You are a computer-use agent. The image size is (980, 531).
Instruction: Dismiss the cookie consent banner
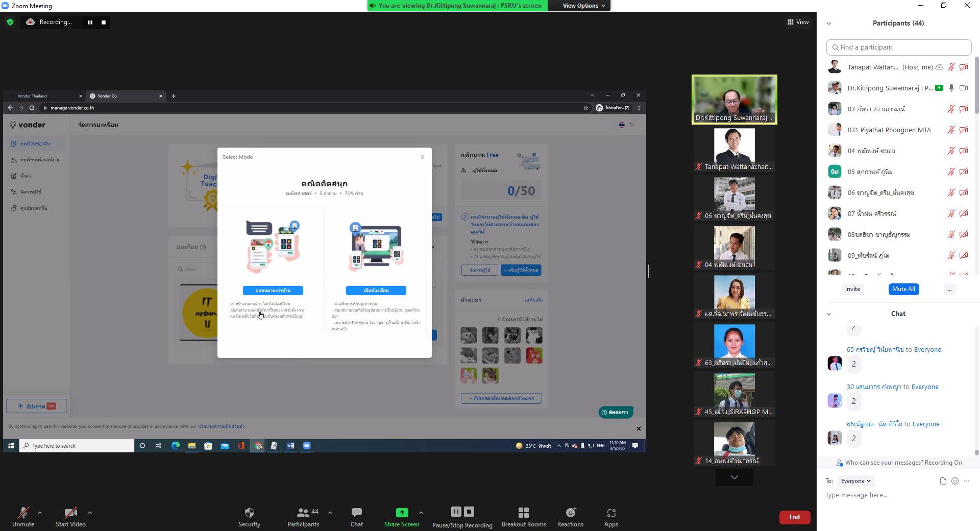pyautogui.click(x=639, y=429)
